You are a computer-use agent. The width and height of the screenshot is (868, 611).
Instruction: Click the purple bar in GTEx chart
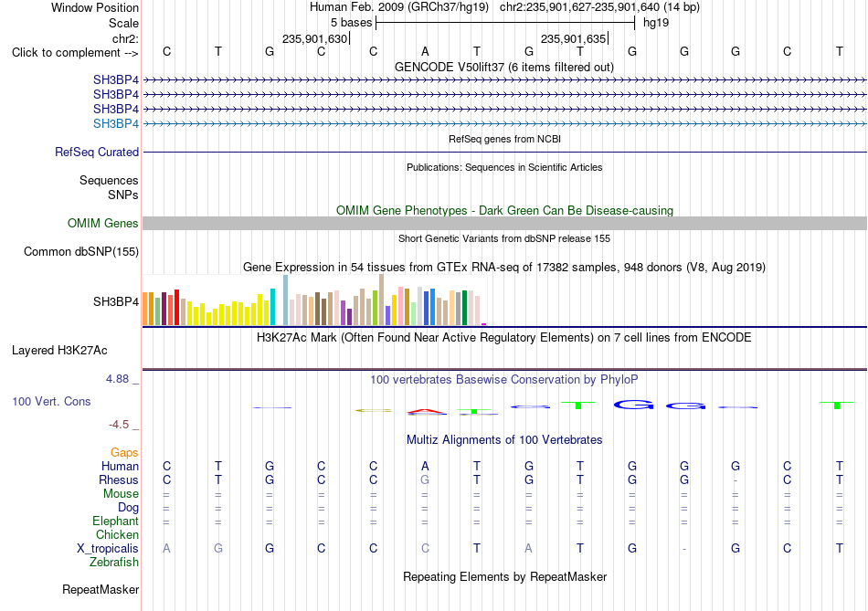tap(344, 312)
